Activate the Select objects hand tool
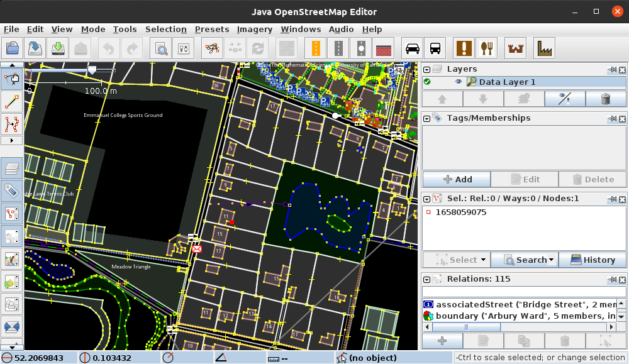This screenshot has height=364, width=629. [12, 79]
